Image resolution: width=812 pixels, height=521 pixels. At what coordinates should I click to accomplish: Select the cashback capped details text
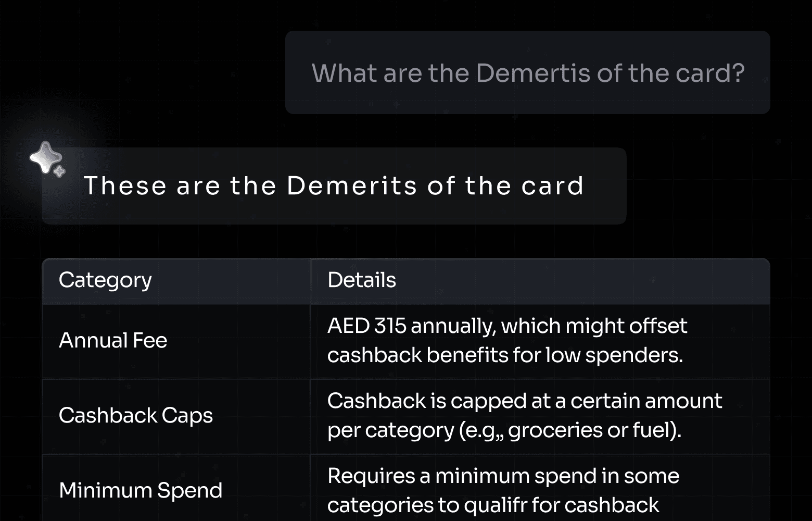[525, 415]
